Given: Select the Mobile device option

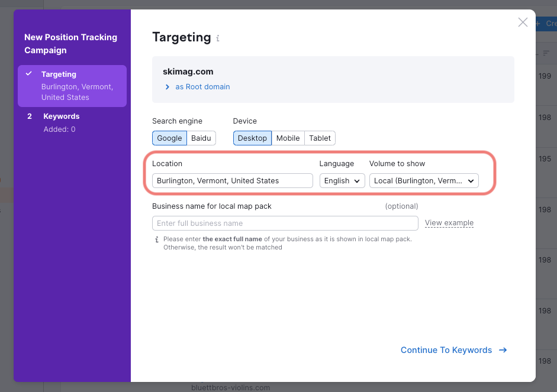Looking at the screenshot, I should click(288, 138).
